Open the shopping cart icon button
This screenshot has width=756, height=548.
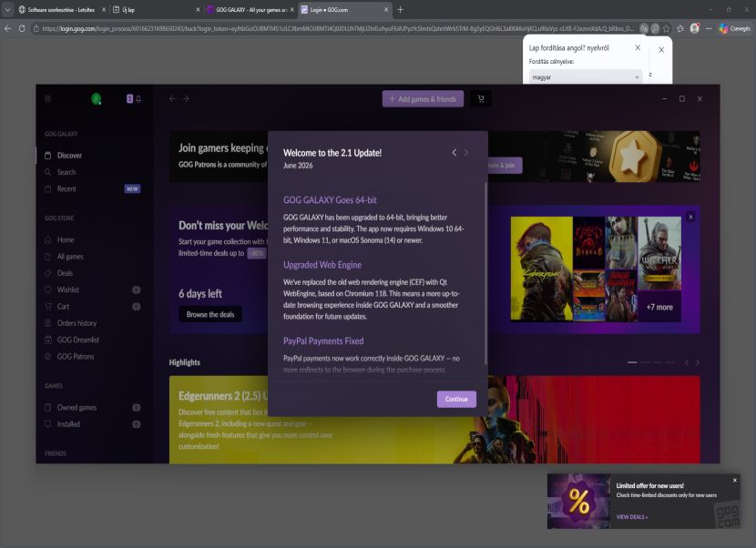(481, 99)
